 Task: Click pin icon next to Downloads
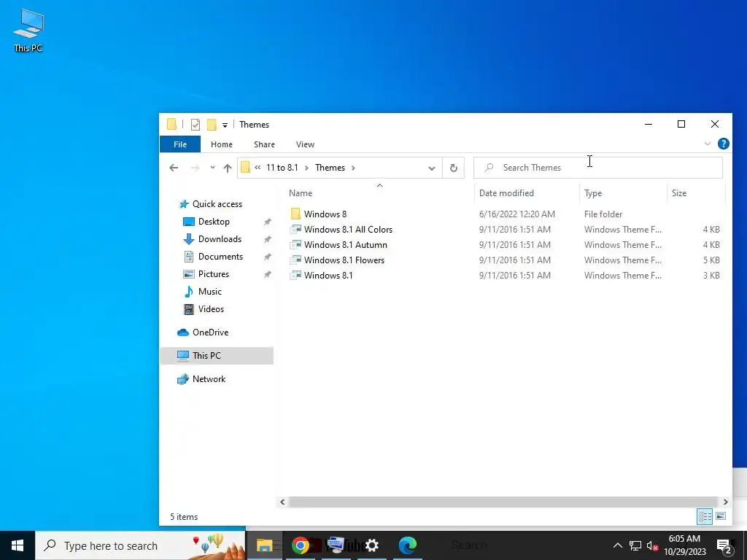click(x=268, y=239)
